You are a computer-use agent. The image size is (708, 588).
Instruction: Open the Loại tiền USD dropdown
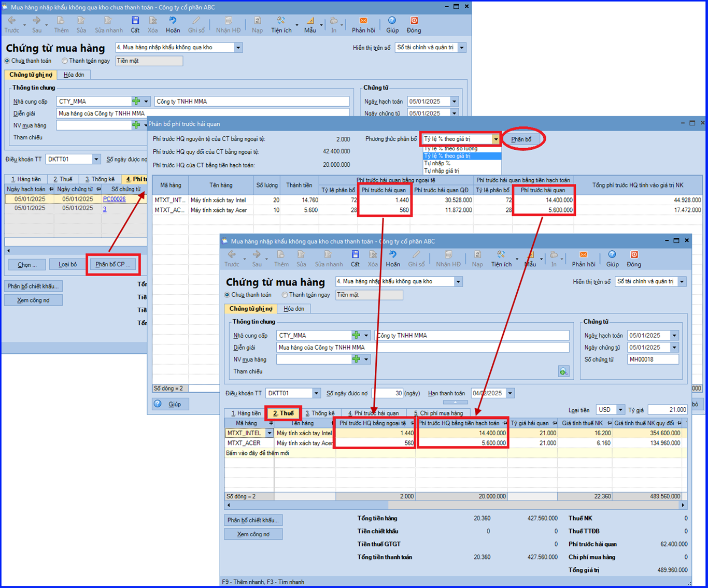[620, 410]
